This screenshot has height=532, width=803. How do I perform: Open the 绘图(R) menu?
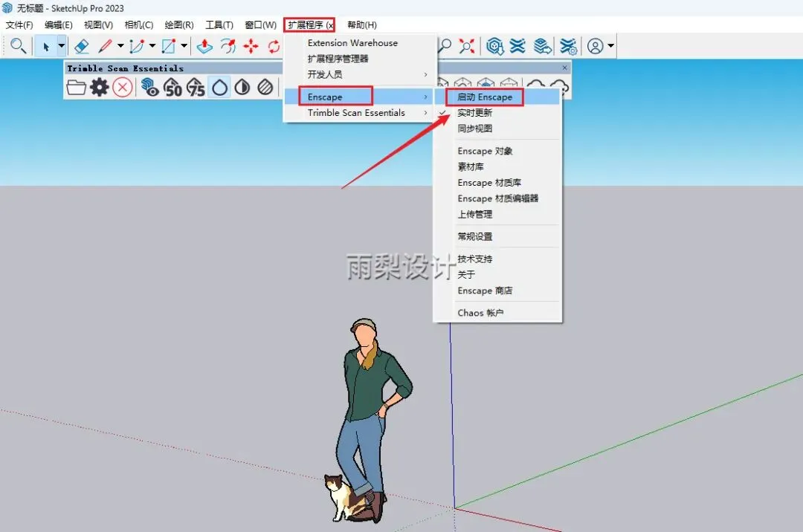[179, 25]
